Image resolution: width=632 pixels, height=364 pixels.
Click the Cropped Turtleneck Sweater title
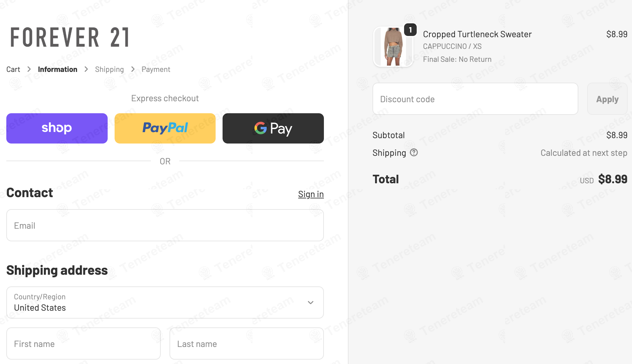477,34
